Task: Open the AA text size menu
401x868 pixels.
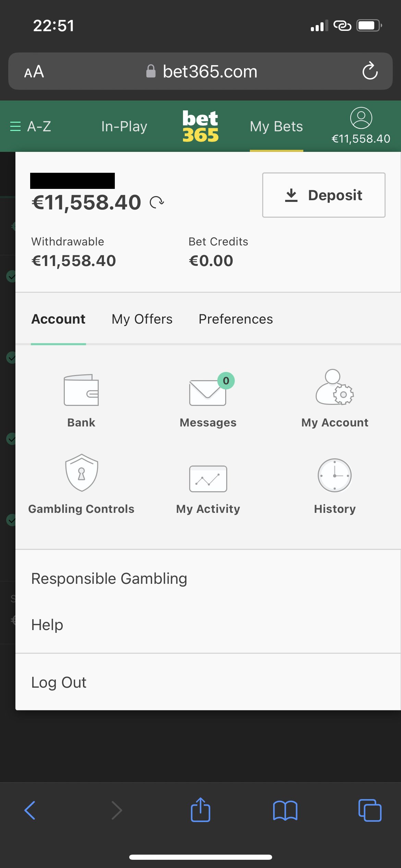Action: (34, 72)
